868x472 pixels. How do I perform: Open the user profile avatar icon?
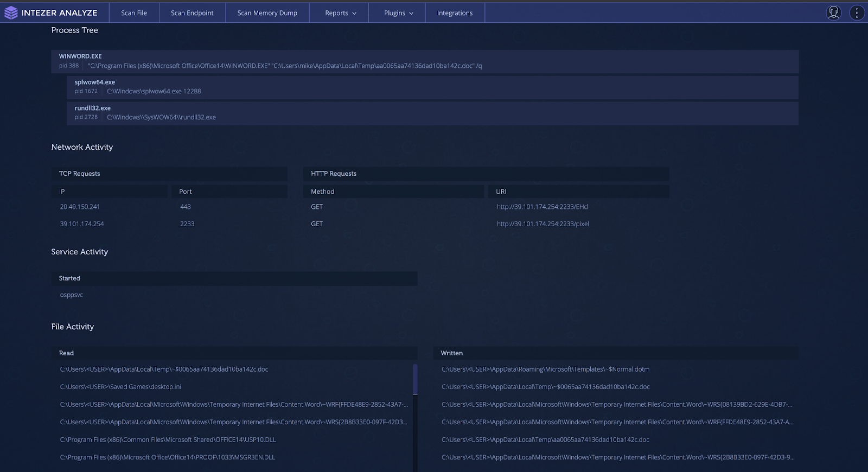(833, 13)
